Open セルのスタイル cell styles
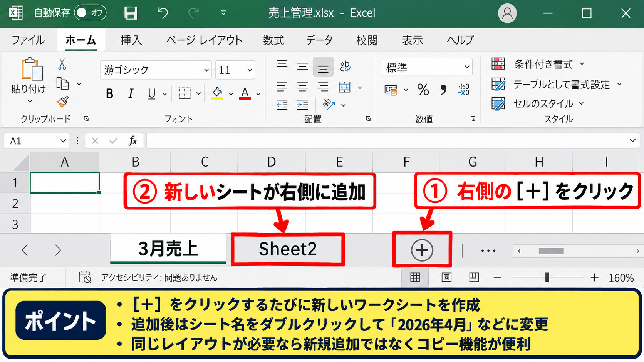 538,104
